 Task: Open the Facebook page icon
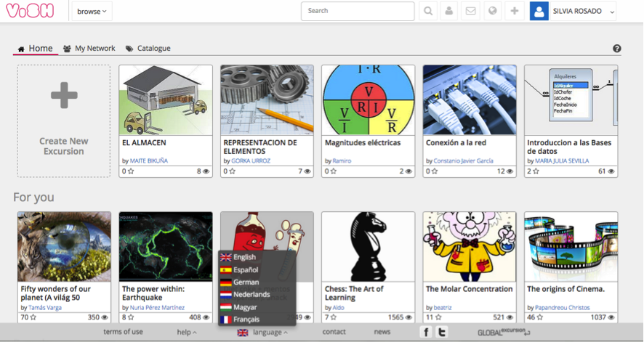click(427, 332)
